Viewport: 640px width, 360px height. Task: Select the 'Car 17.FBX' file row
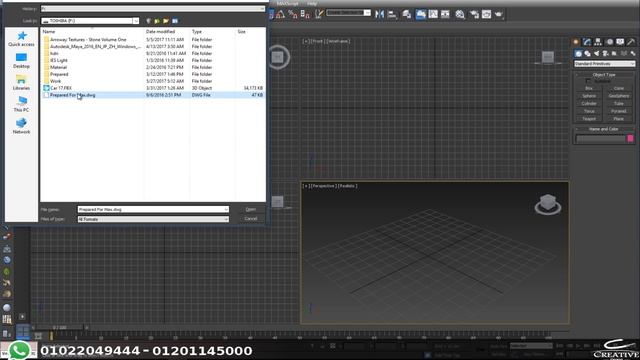coord(153,88)
